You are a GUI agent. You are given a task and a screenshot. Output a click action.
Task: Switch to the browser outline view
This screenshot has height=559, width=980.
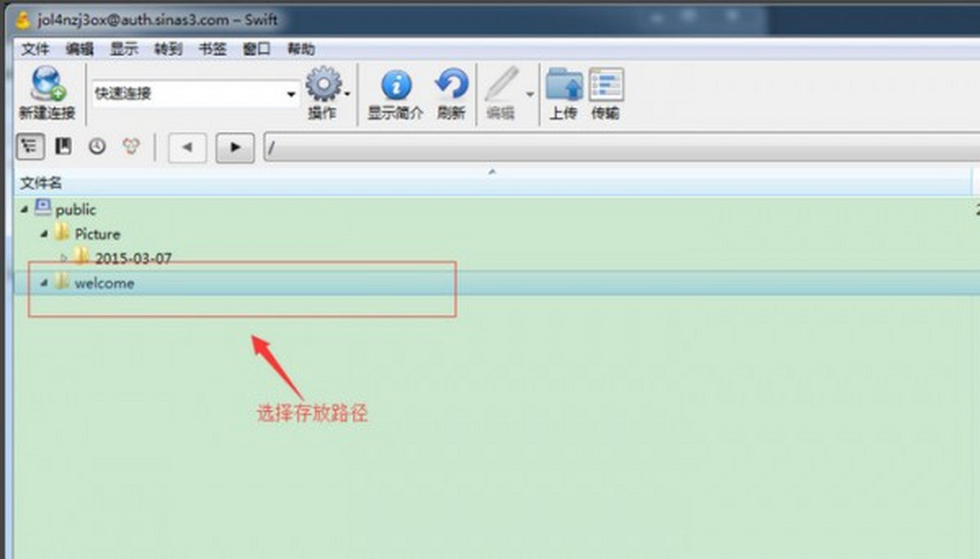click(30, 146)
